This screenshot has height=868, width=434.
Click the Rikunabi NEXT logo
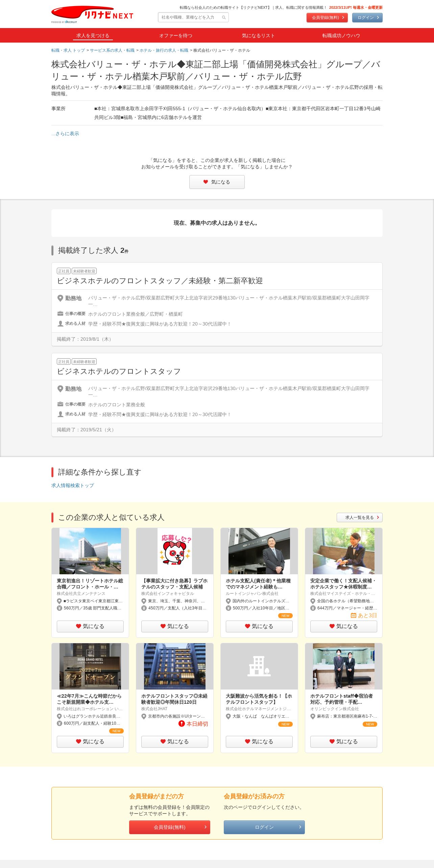tap(92, 15)
